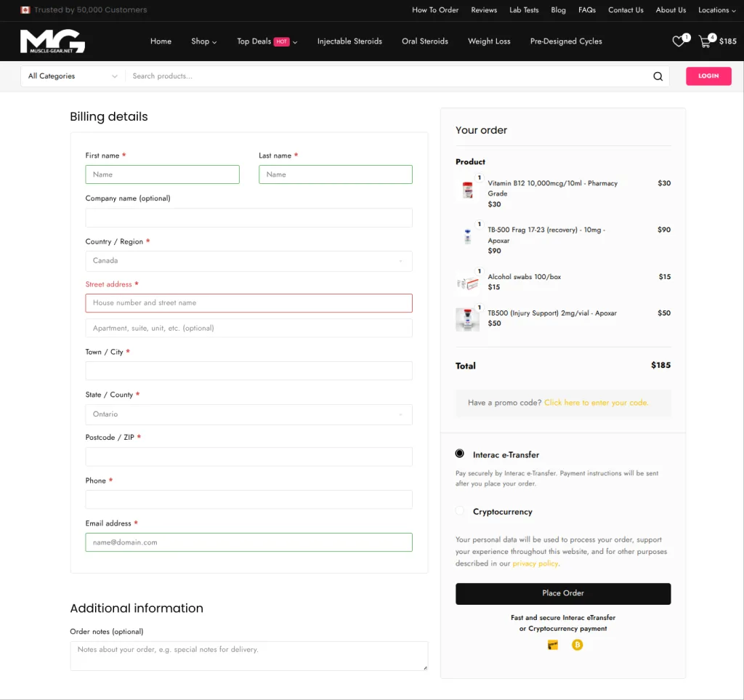Viewport: 744px width, 700px height.
Task: Open the TB-500 Frag 17-23 product thumbnail
Action: pyautogui.click(x=467, y=236)
